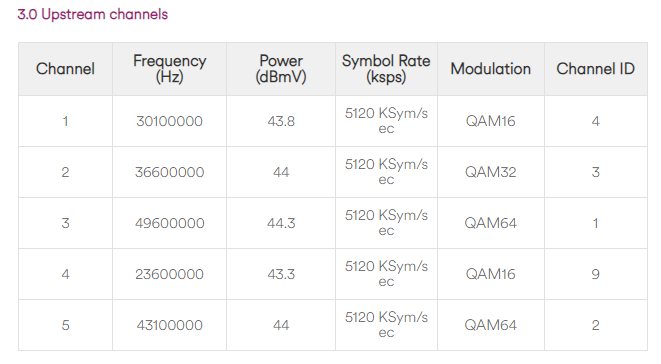Select power value 44.3
Viewport: 661px width, 364px height.
[281, 224]
